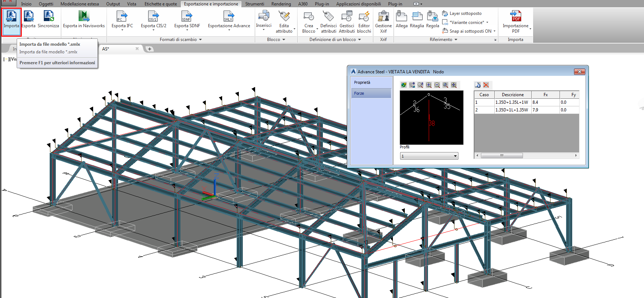Expand the Formati di scambio panel
Screen dimensions: 644x298
pyautogui.click(x=181, y=40)
